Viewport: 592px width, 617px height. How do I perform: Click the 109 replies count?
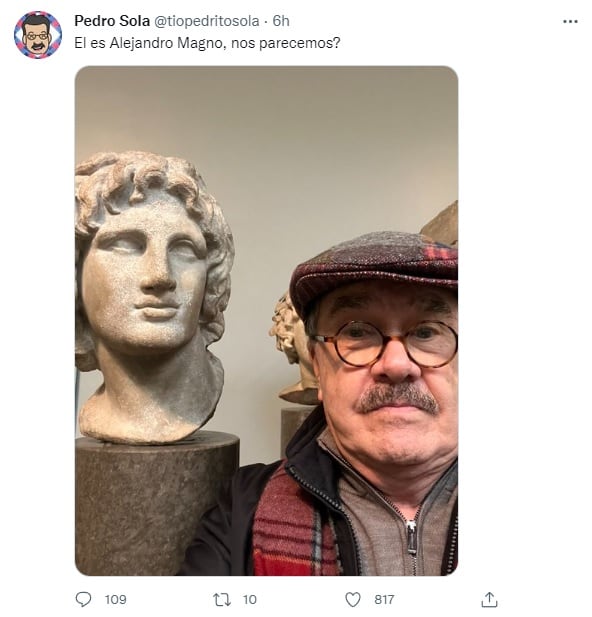click(x=115, y=600)
